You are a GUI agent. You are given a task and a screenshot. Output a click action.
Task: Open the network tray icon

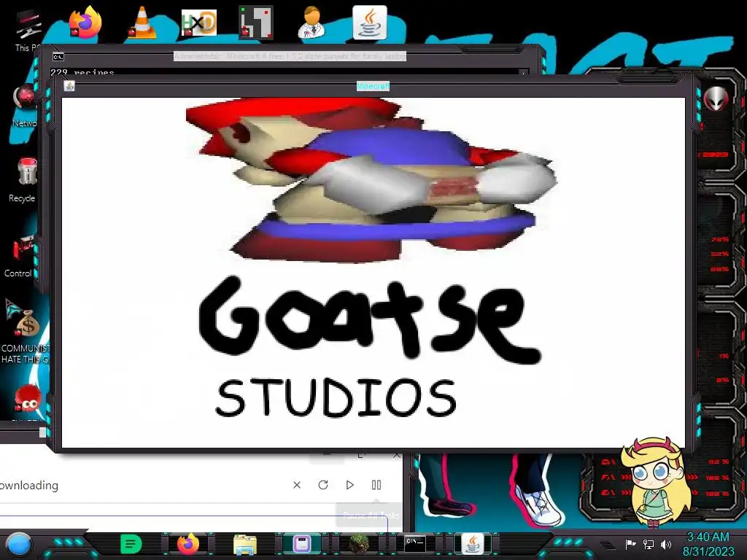[649, 544]
